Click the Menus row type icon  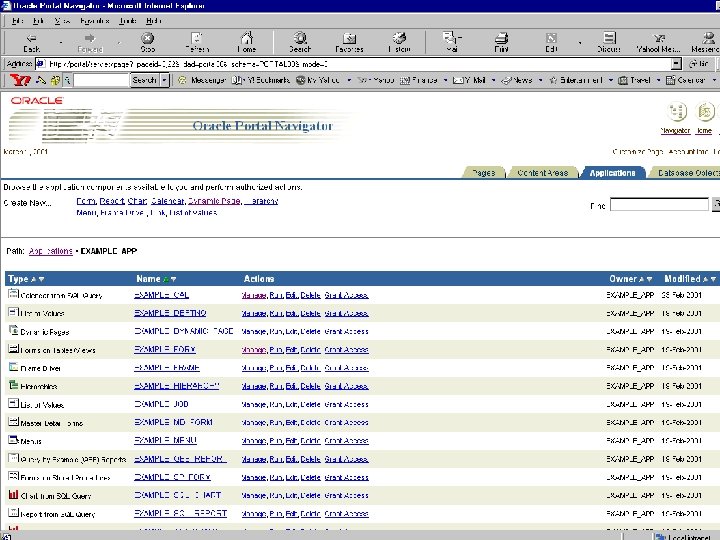[13, 439]
